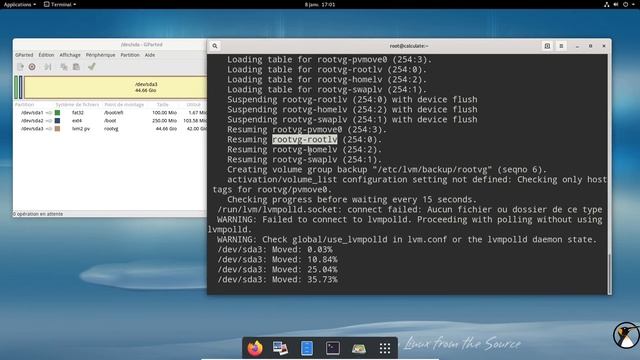Viewport: 640px width, 360px height.
Task: Click the 100.00 Mio size cell
Action: pos(164,113)
